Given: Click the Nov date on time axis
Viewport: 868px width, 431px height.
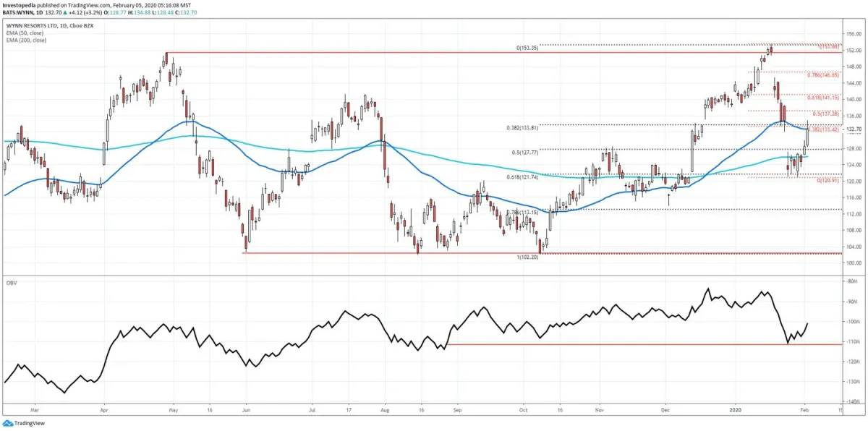Looking at the screenshot, I should [x=599, y=410].
